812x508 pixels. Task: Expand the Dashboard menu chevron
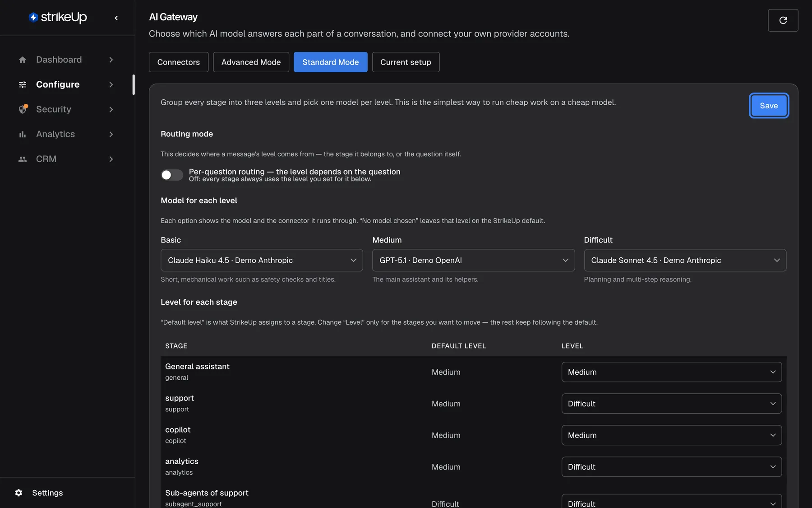tap(111, 60)
